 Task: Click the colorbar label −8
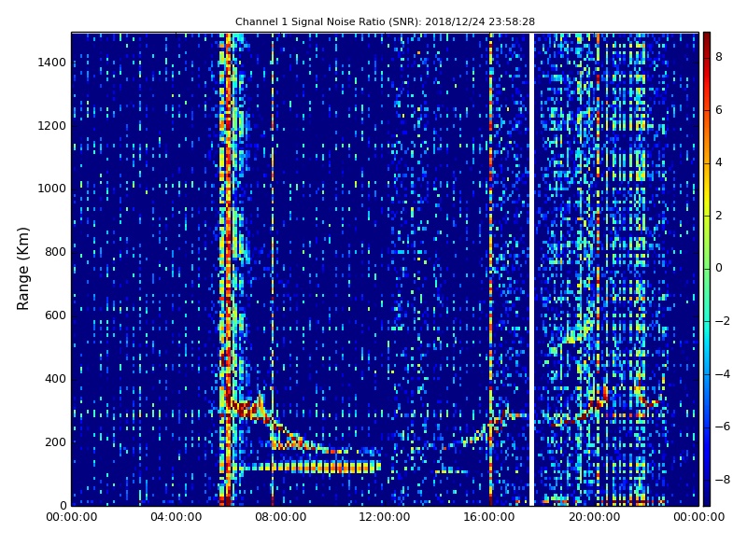[x=723, y=480]
